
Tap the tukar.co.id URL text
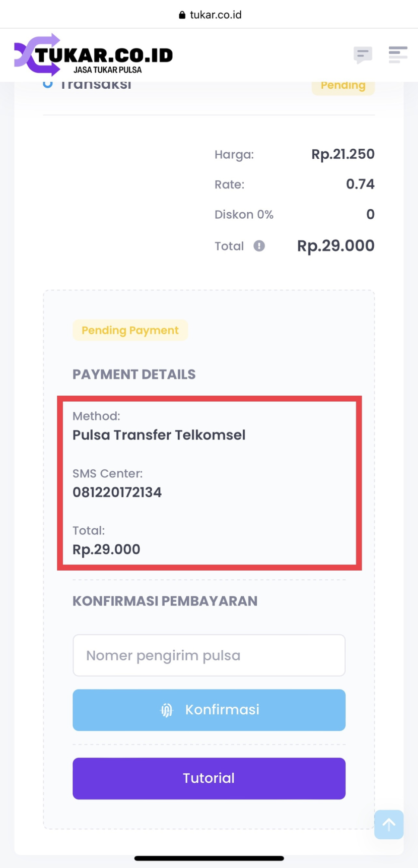click(x=216, y=15)
